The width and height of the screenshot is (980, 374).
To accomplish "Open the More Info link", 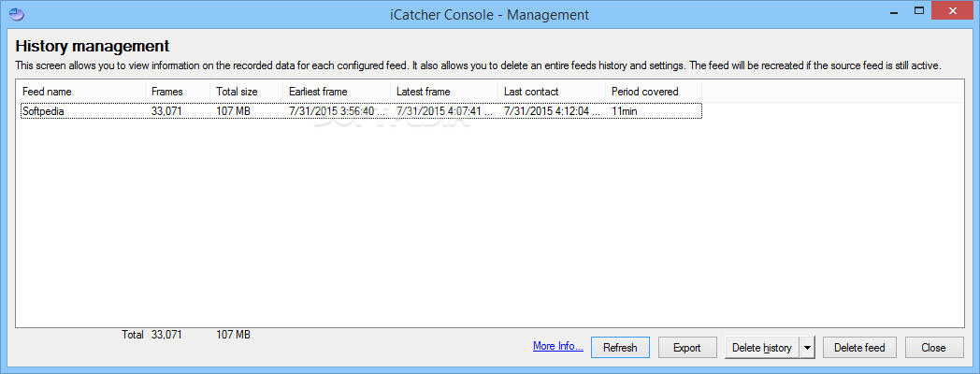I will [x=558, y=346].
